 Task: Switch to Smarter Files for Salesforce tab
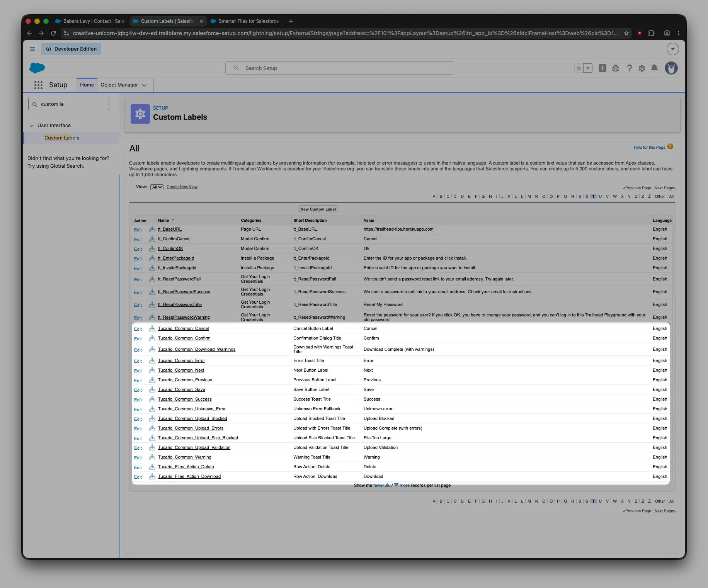245,21
